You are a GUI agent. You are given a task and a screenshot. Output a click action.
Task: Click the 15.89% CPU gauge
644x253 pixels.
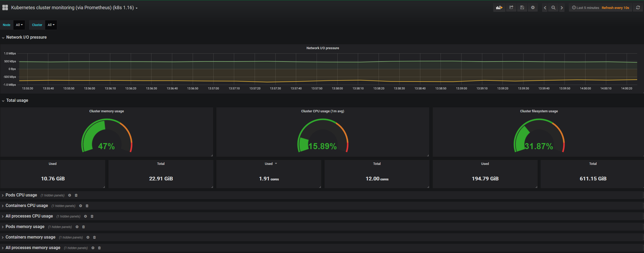(x=323, y=135)
